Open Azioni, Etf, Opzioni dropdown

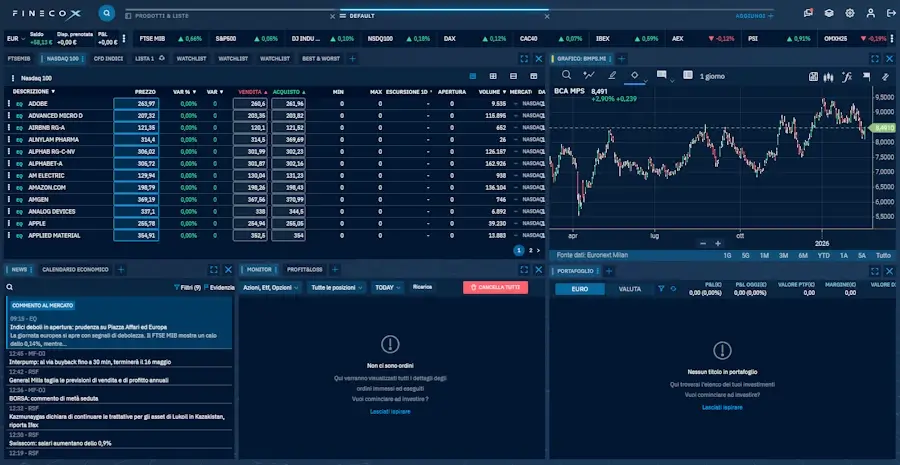click(x=271, y=288)
